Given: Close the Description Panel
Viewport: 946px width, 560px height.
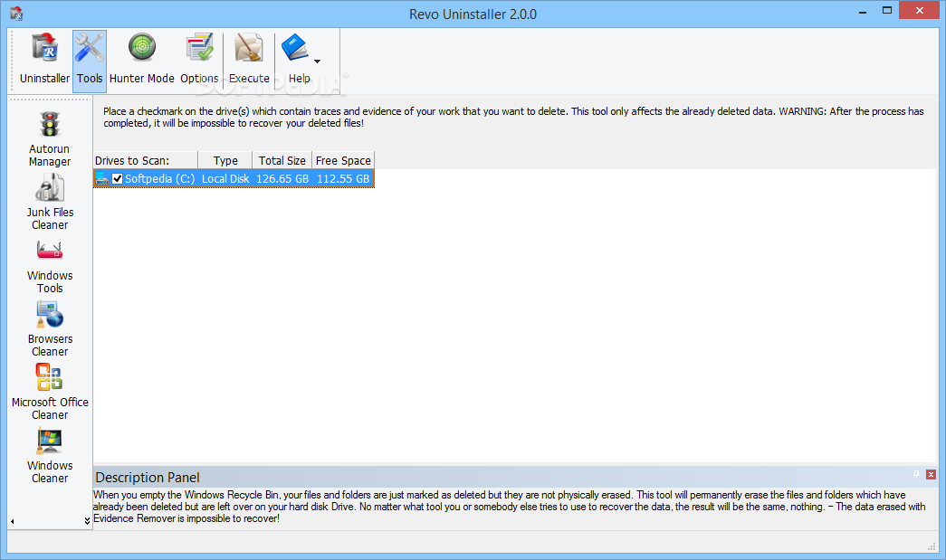Looking at the screenshot, I should (x=931, y=474).
